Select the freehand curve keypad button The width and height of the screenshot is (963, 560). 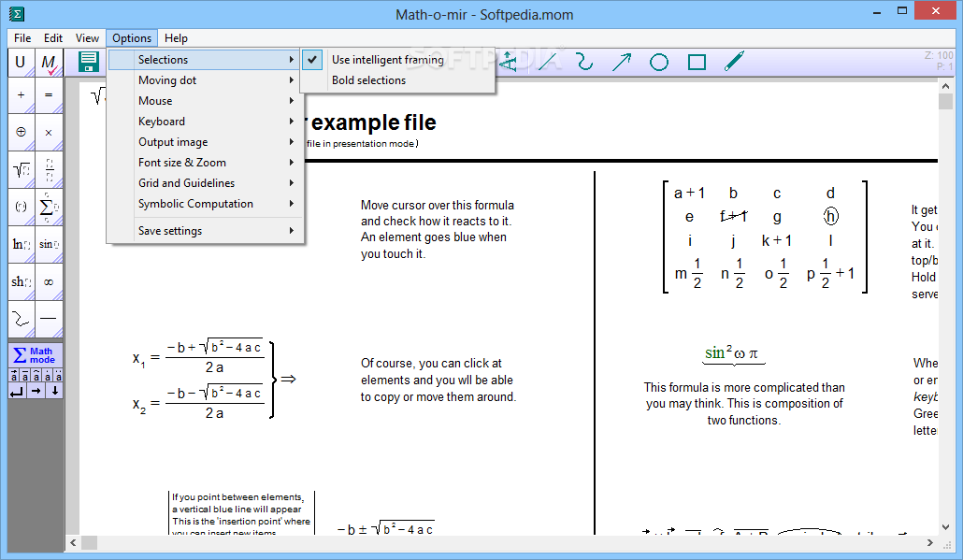(x=21, y=320)
